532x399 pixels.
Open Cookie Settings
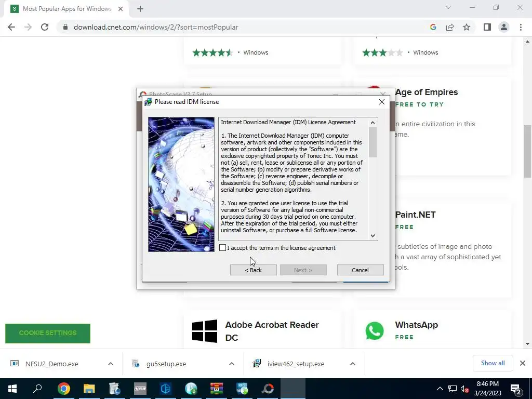pos(48,333)
